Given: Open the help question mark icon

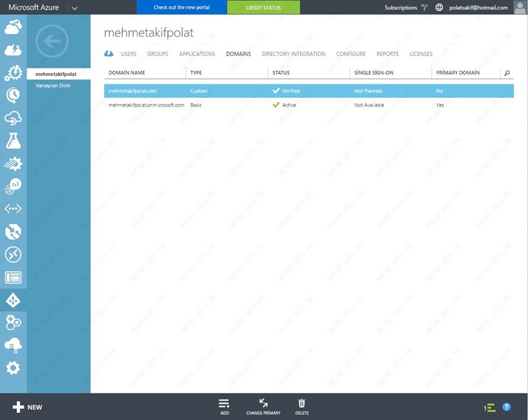Looking at the screenshot, I should tap(506, 407).
